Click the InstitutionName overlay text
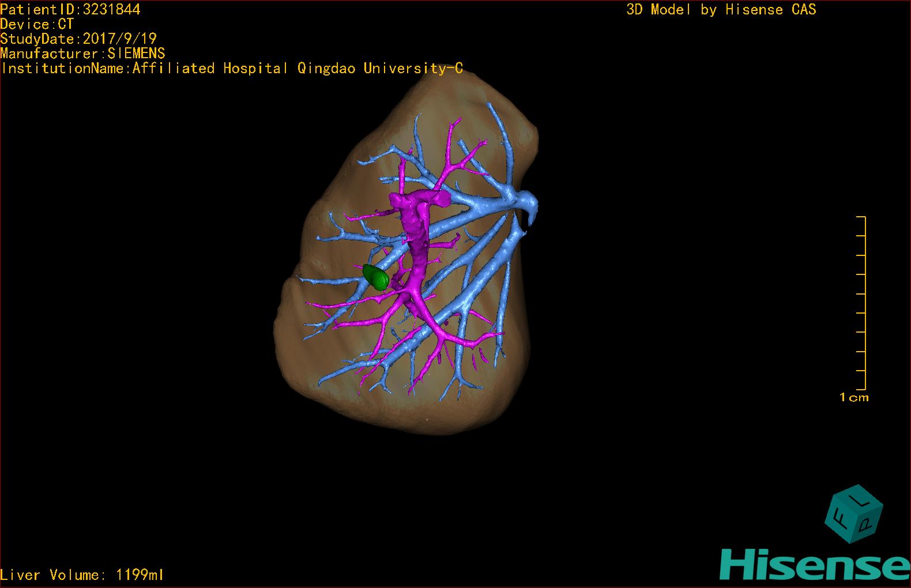The height and width of the screenshot is (588, 911). [x=232, y=68]
